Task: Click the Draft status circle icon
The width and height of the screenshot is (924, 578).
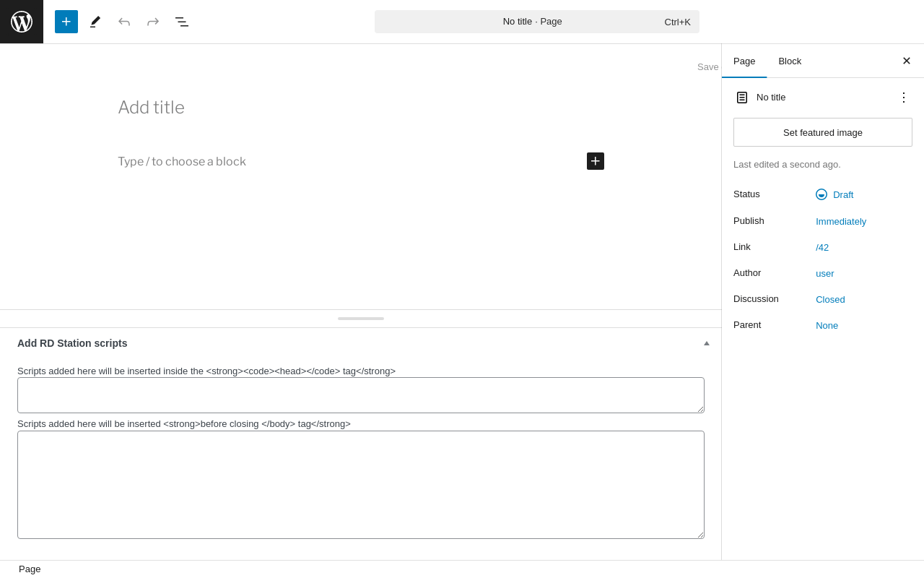Action: coord(821,194)
